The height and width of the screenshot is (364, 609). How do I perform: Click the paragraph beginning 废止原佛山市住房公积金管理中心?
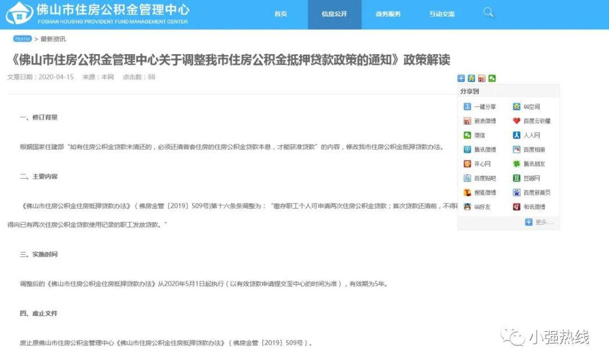(x=166, y=343)
